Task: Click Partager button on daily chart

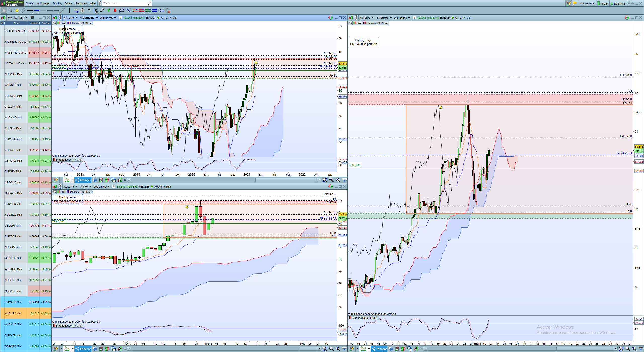Action: 83,349
